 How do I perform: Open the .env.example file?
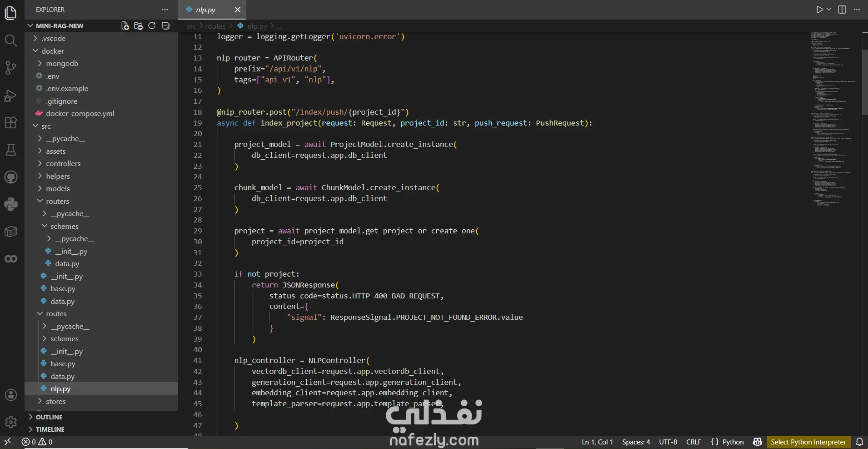click(101, 89)
